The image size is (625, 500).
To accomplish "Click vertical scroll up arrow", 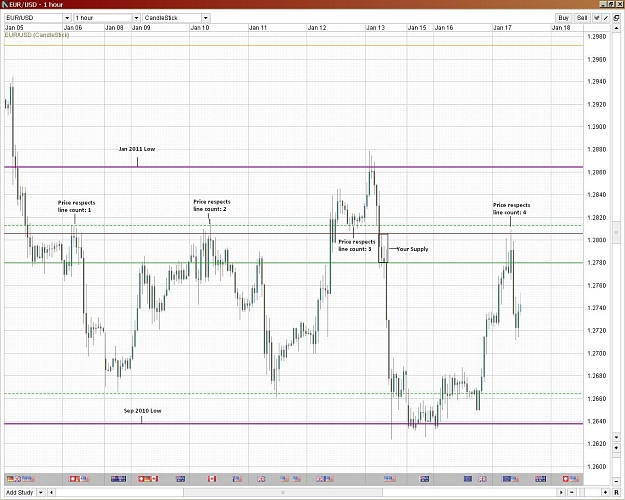I will click(x=616, y=29).
